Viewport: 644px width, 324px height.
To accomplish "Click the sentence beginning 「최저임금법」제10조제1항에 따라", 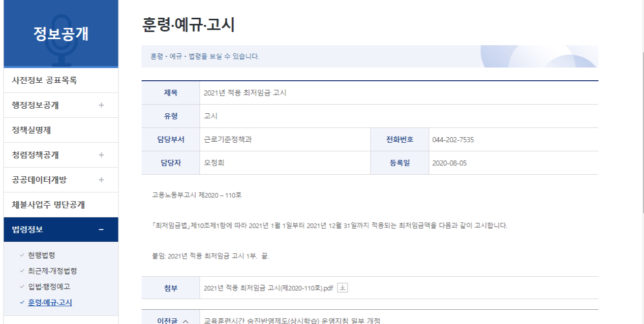I will 329,225.
